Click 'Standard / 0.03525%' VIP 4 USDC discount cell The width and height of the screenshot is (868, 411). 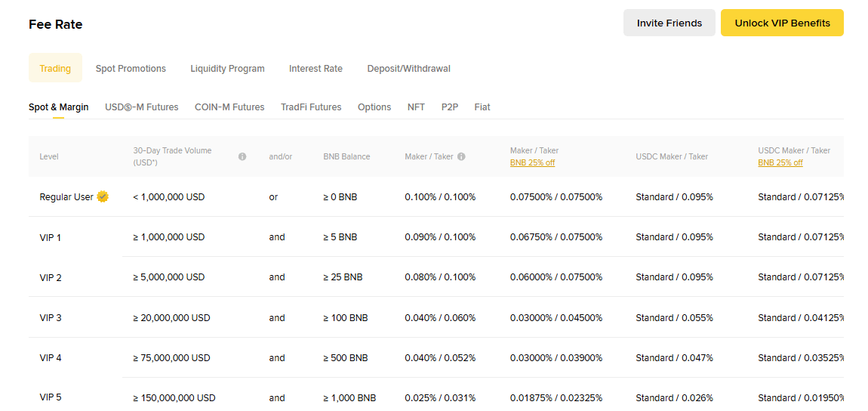pyautogui.click(x=801, y=358)
